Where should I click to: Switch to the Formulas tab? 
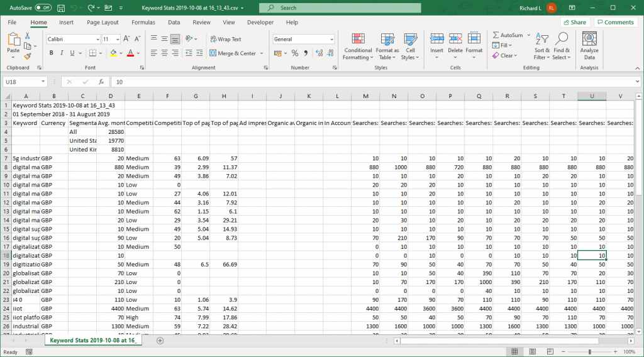(x=143, y=22)
